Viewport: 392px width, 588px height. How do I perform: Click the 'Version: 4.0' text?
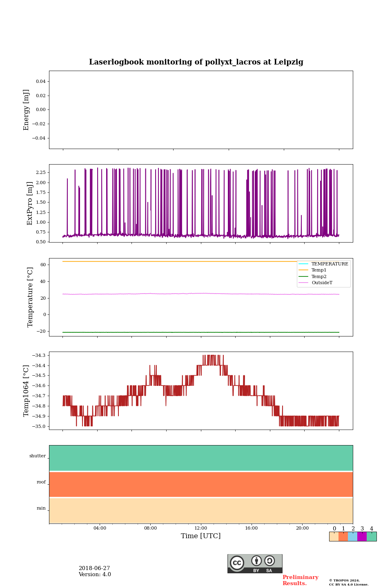pos(95,575)
